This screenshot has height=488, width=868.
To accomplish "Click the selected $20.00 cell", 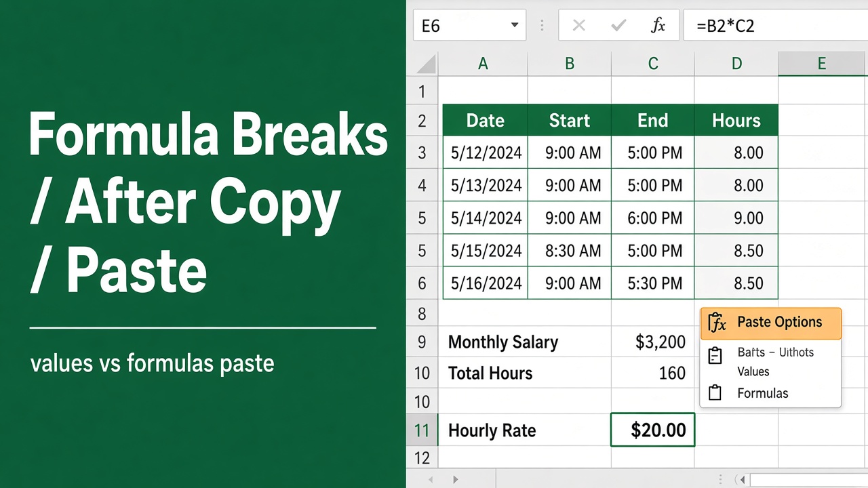I will 653,430.
